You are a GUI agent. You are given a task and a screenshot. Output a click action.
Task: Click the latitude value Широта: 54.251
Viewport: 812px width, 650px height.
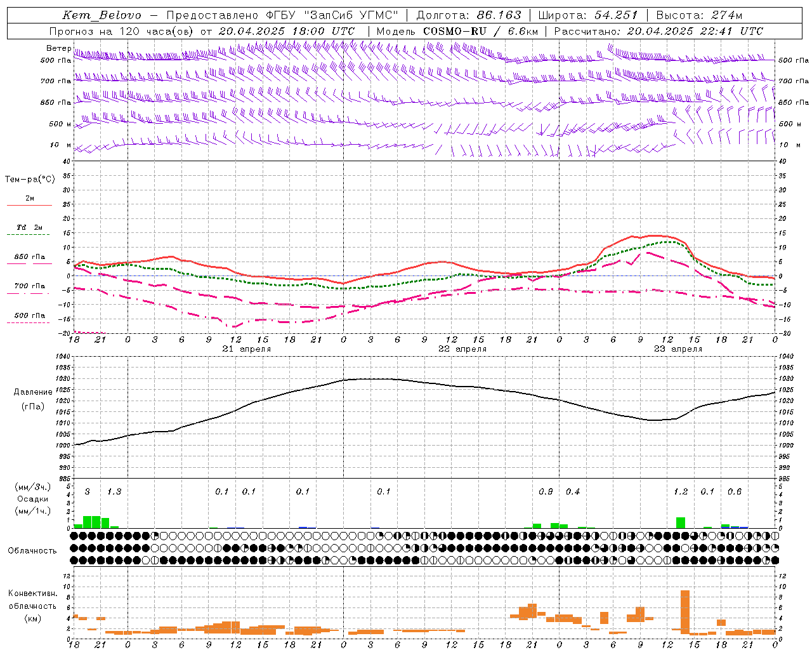[x=587, y=15]
